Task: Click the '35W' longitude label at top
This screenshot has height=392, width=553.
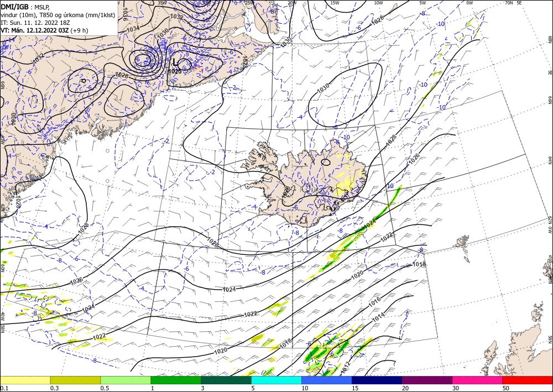Action: [162, 2]
